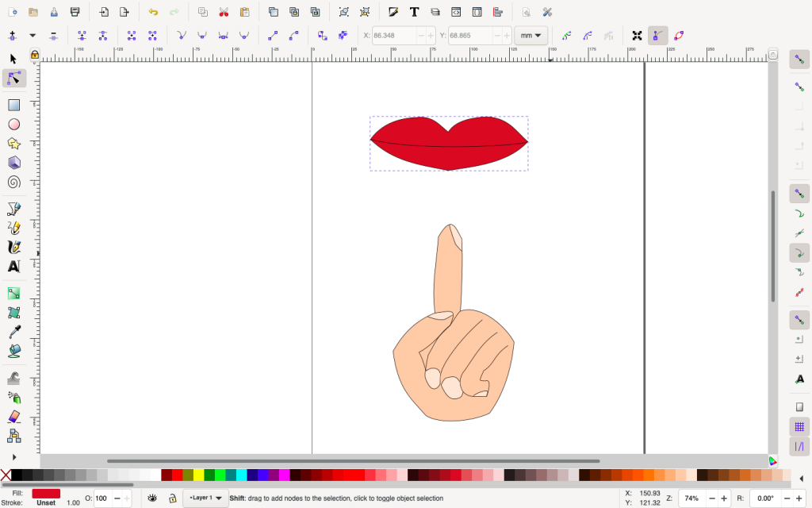The width and height of the screenshot is (812, 508).
Task: Select the Spiral tool
Action: tap(14, 182)
